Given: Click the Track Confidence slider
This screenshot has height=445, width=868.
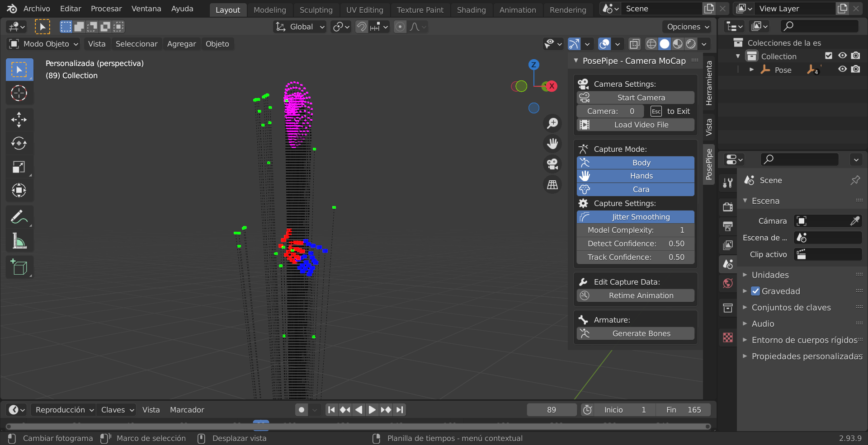Looking at the screenshot, I should coord(635,257).
